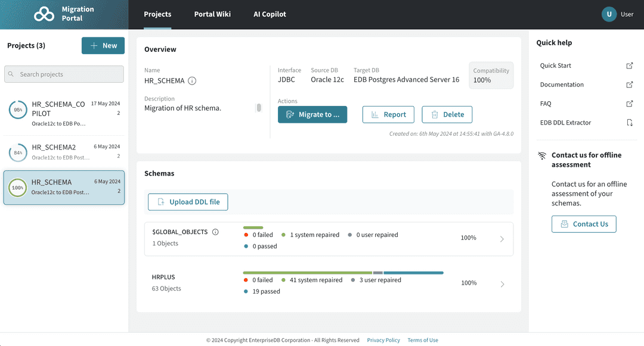644x346 pixels.
Task: Click the envelope icon on Contact Us
Action: click(565, 224)
